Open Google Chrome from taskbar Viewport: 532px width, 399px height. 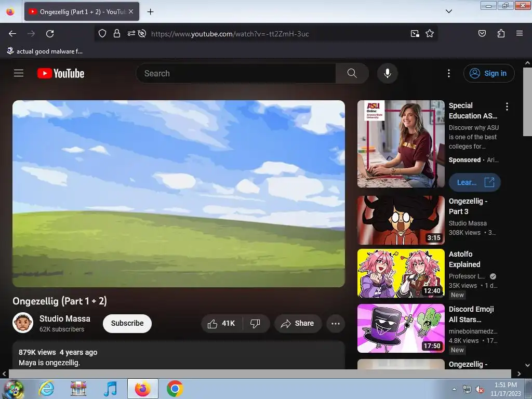click(x=175, y=389)
